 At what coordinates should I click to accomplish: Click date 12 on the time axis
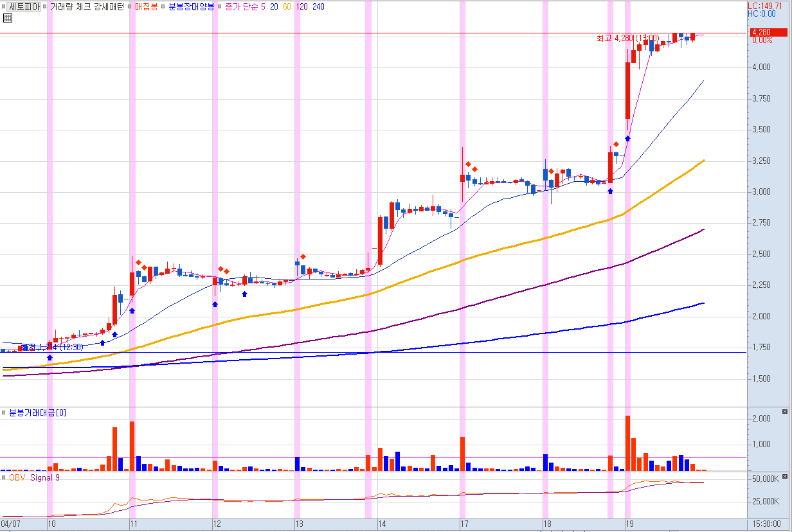(x=217, y=524)
